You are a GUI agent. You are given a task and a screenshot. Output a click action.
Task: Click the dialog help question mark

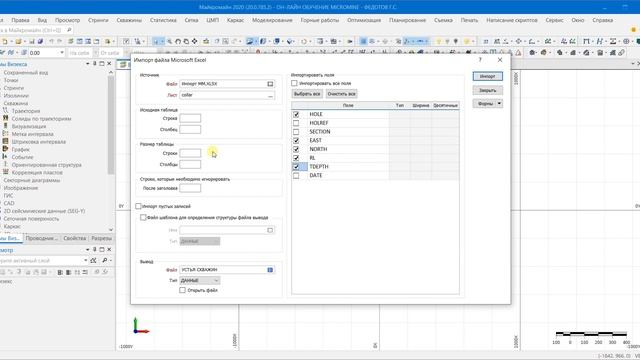click(480, 60)
